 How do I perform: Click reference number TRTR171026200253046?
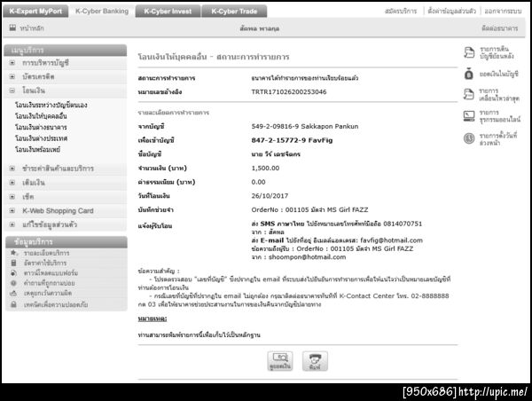(289, 92)
